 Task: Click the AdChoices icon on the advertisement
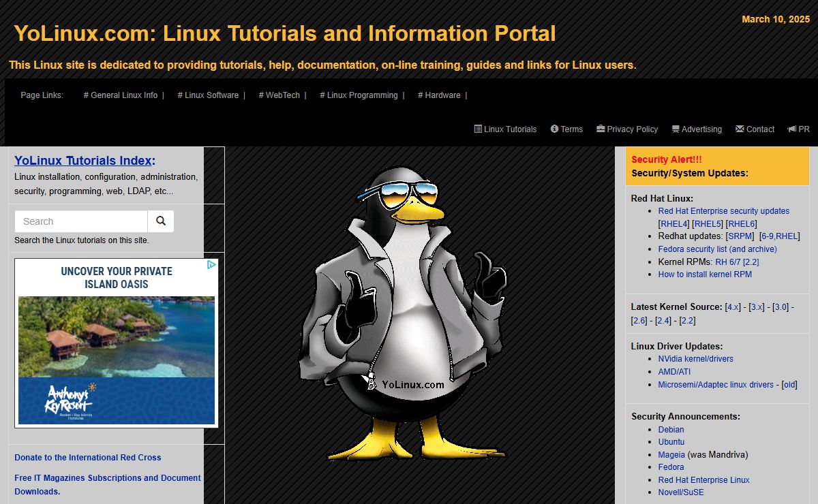coord(212,264)
